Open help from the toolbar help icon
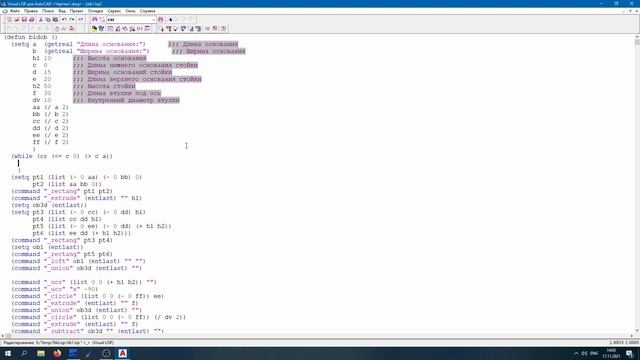640x360 pixels. point(223,29)
